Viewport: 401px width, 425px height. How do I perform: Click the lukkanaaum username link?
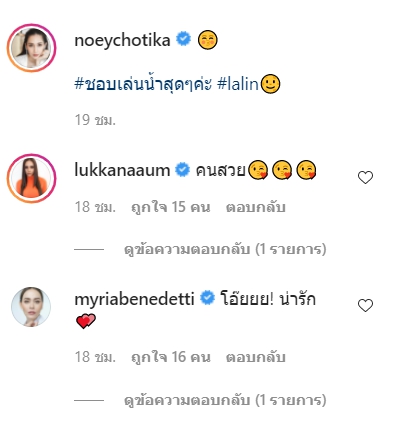(x=122, y=170)
